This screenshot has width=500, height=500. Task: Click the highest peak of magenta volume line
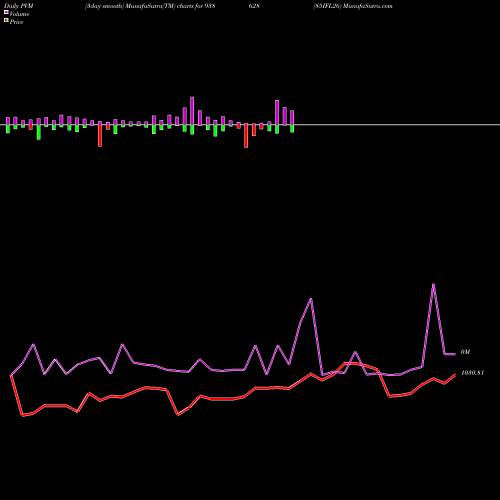(x=433, y=284)
